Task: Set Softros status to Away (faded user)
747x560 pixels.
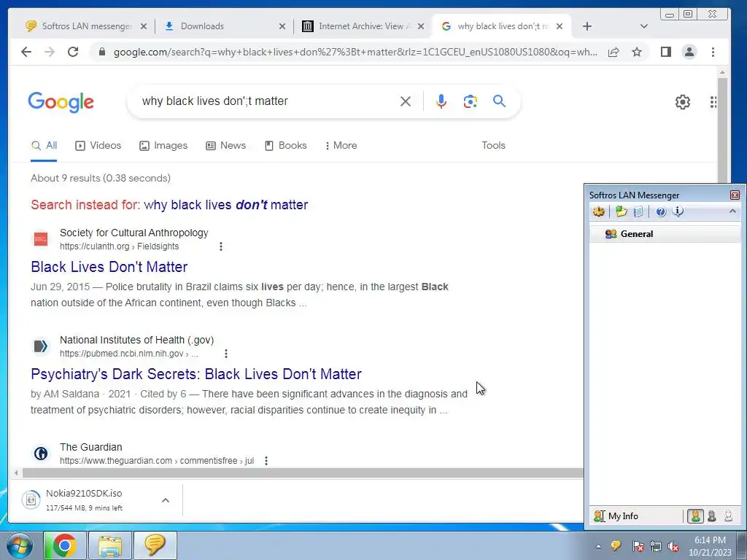Action: tap(728, 516)
